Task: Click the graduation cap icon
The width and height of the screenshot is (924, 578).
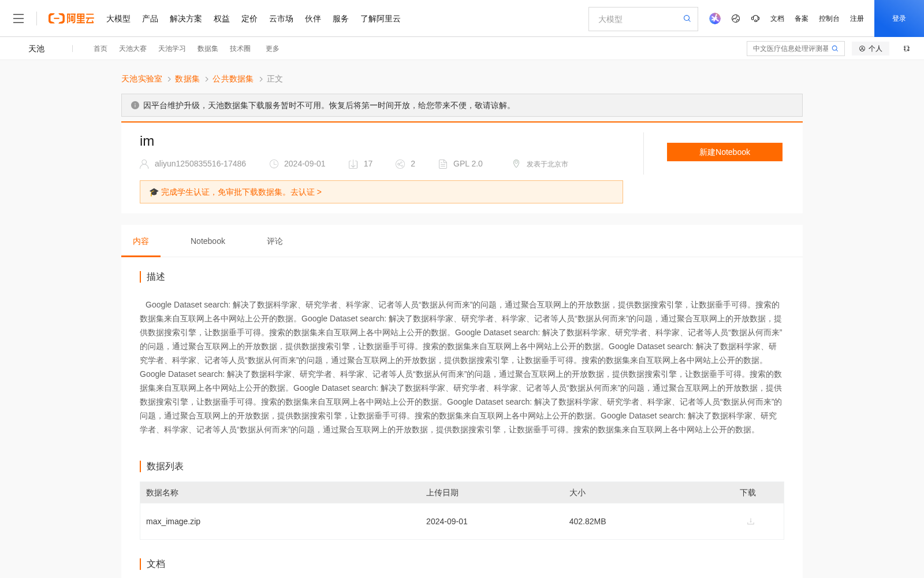Action: pos(154,192)
